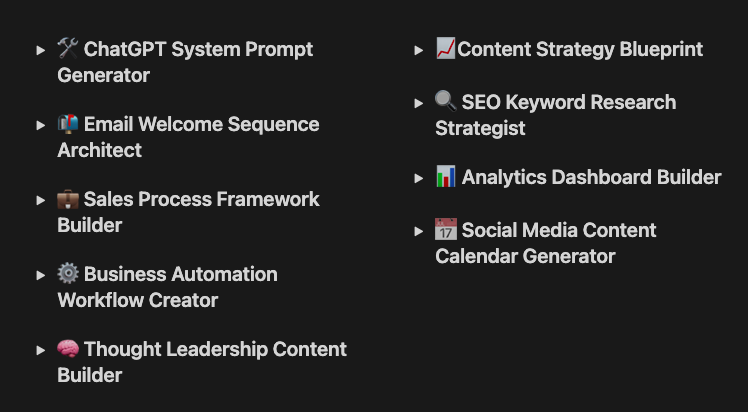This screenshot has height=412, width=748.
Task: Click the calendar emoji icon
Action: click(446, 229)
